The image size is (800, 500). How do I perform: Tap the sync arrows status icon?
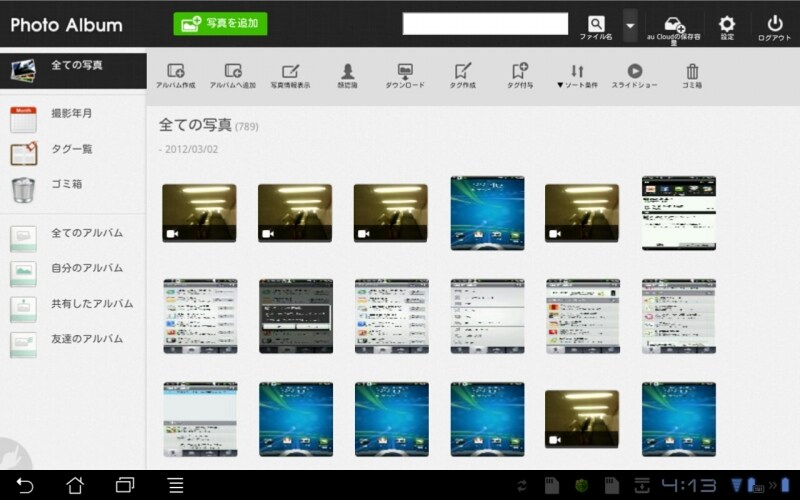point(522,485)
